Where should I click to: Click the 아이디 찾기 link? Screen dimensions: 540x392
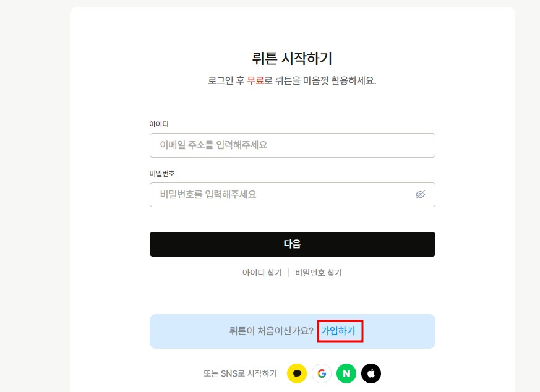coord(262,272)
